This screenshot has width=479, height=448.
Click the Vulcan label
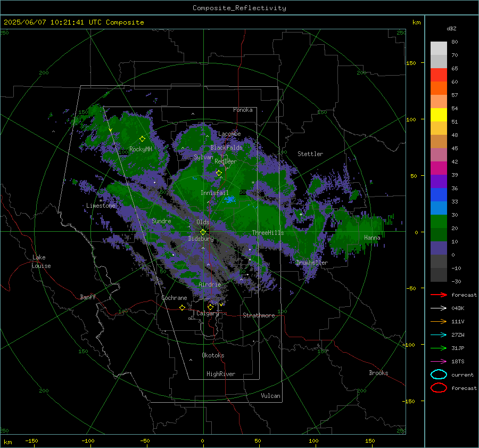click(270, 396)
